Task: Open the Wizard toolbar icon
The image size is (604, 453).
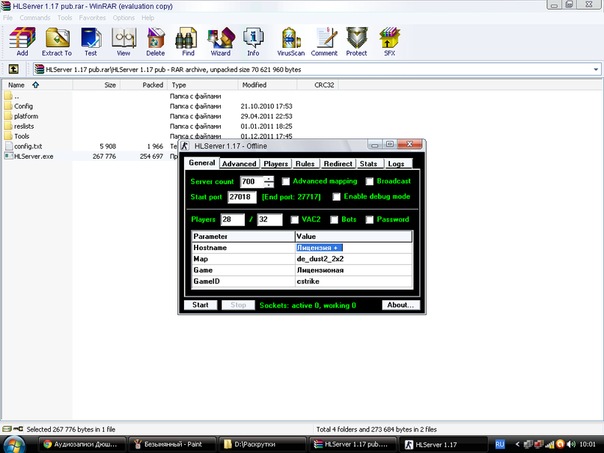Action: 221,38
